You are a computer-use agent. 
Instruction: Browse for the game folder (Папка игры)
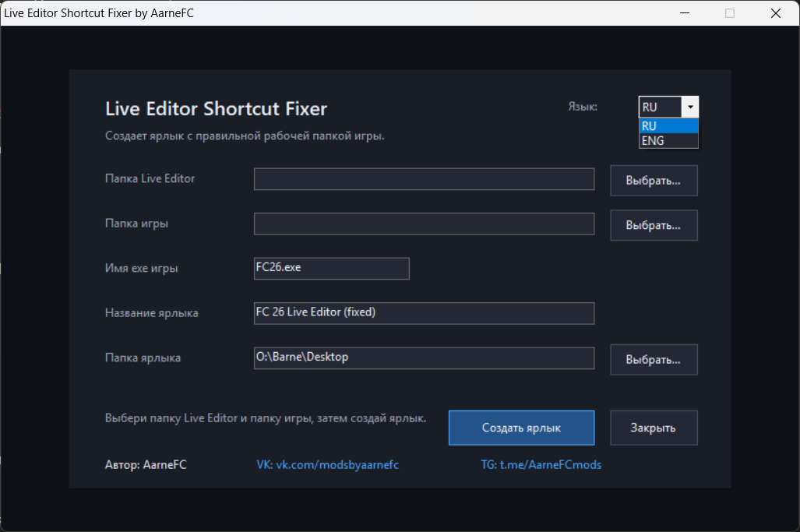654,225
